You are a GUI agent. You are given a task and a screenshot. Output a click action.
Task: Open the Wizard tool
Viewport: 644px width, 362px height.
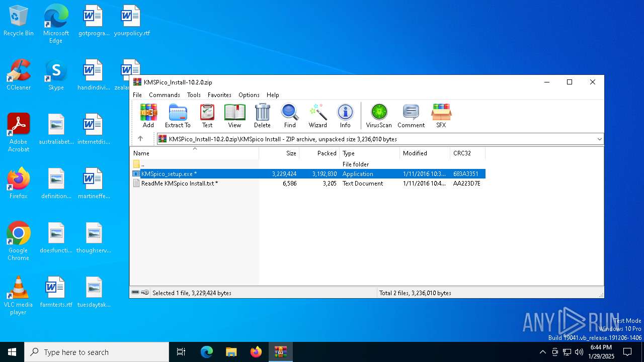pos(318,116)
